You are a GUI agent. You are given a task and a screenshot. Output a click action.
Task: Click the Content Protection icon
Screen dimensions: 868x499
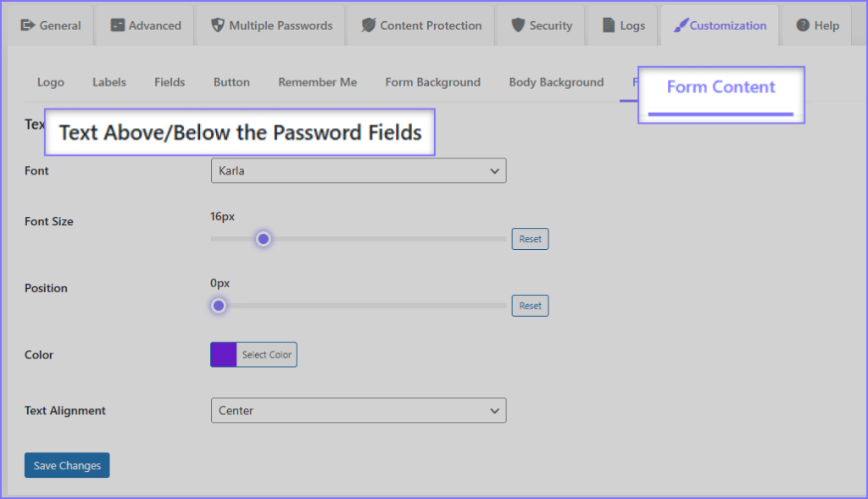(x=368, y=25)
